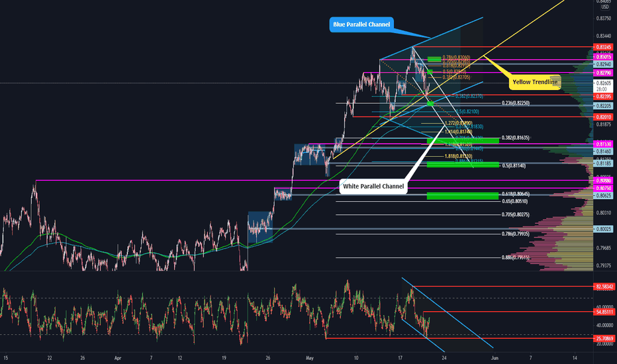Select Fibonacci level label 0.236(0.82250)
This screenshot has width=617, height=364.
(x=516, y=103)
